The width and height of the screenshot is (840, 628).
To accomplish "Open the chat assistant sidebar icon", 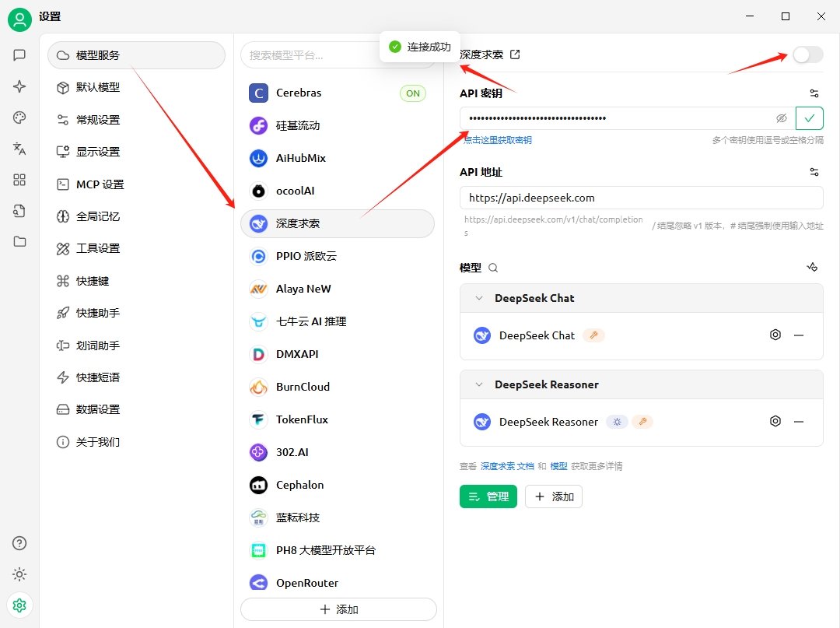I will pos(19,55).
